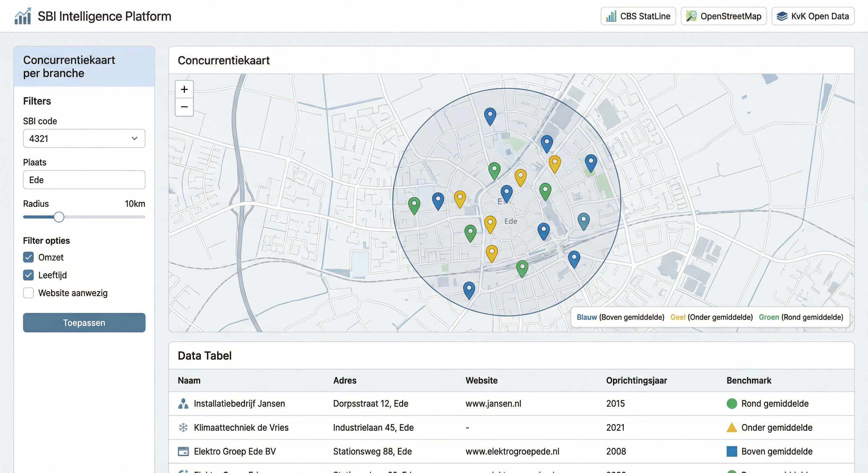The image size is (868, 473).
Task: Click the Stationsweg 88, Ede address cell
Action: 372,451
